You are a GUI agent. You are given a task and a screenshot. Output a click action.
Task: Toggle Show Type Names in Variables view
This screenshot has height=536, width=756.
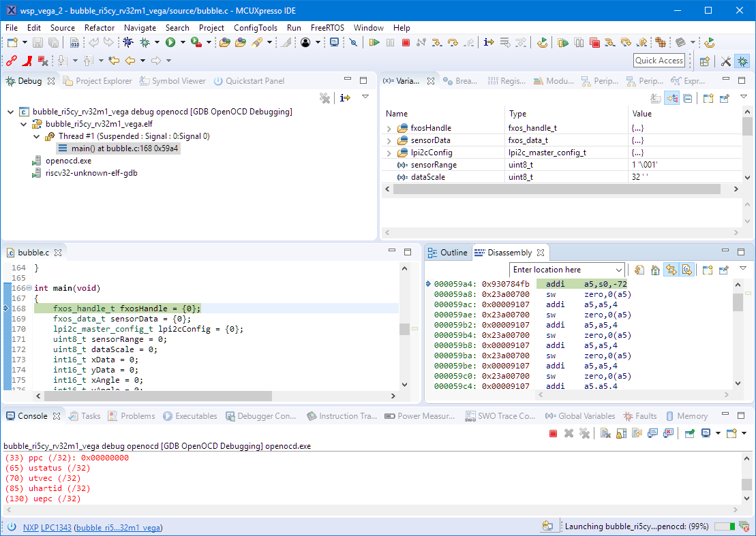pyautogui.click(x=655, y=98)
